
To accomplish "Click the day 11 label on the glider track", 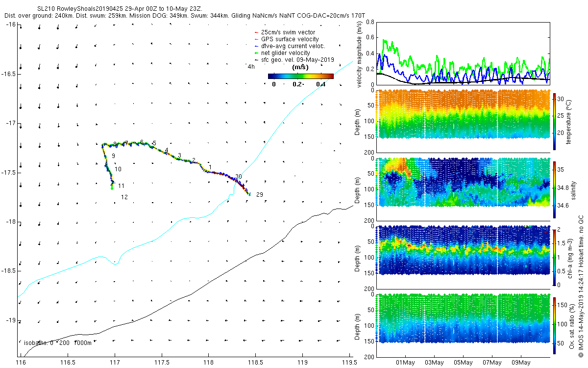I will coord(121,186).
